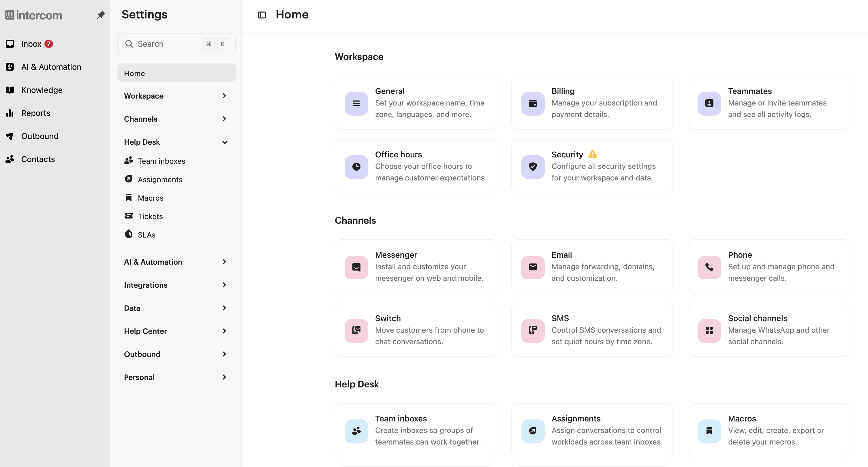Click the Security shield icon card

532,166
